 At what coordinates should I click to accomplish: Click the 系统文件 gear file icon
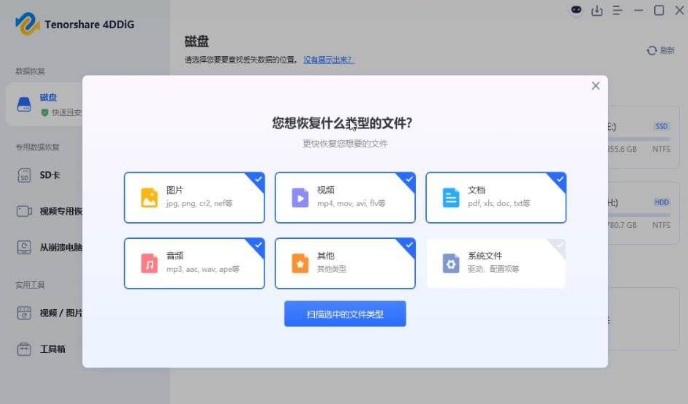451,263
